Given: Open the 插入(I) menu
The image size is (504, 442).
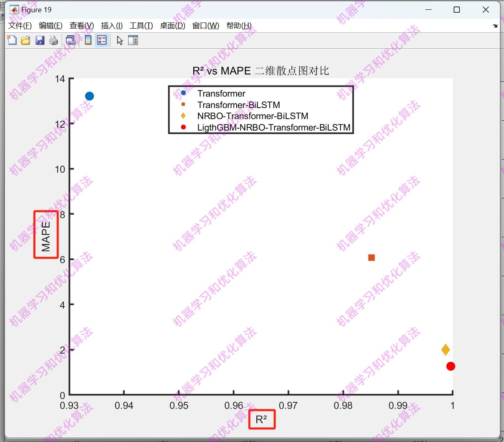Looking at the screenshot, I should tap(111, 25).
